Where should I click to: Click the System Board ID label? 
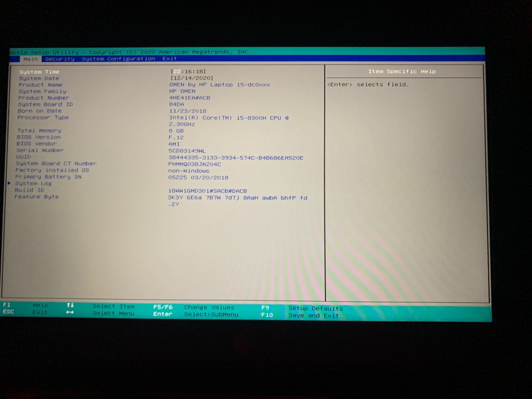point(45,104)
